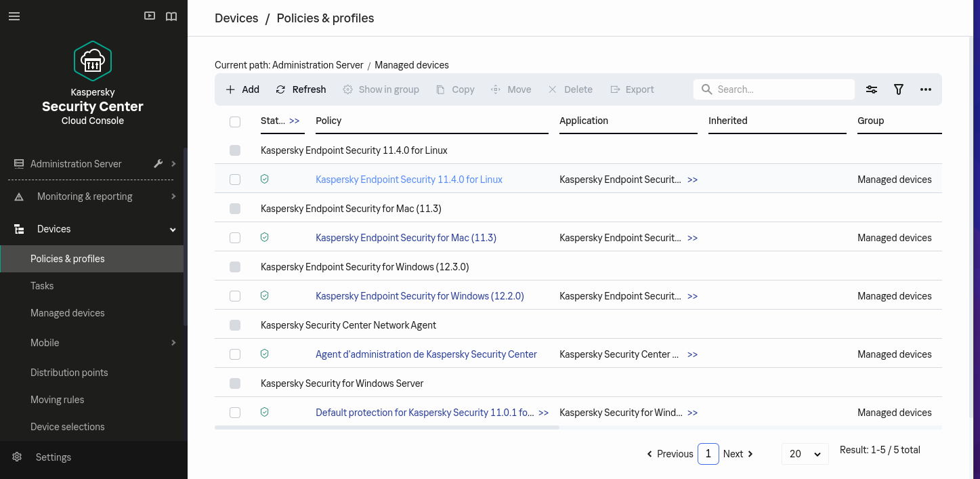
Task: Open the documentation book icon
Action: pyautogui.click(x=171, y=16)
